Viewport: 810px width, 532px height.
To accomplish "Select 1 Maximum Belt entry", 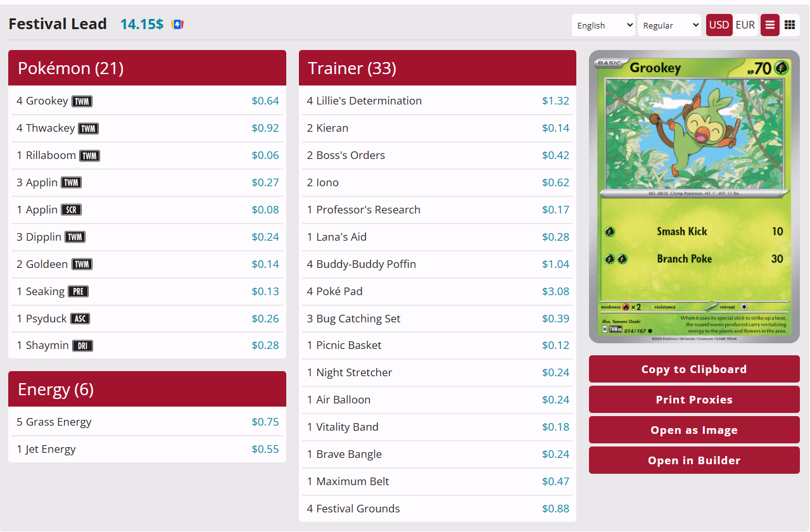I will pos(438,481).
